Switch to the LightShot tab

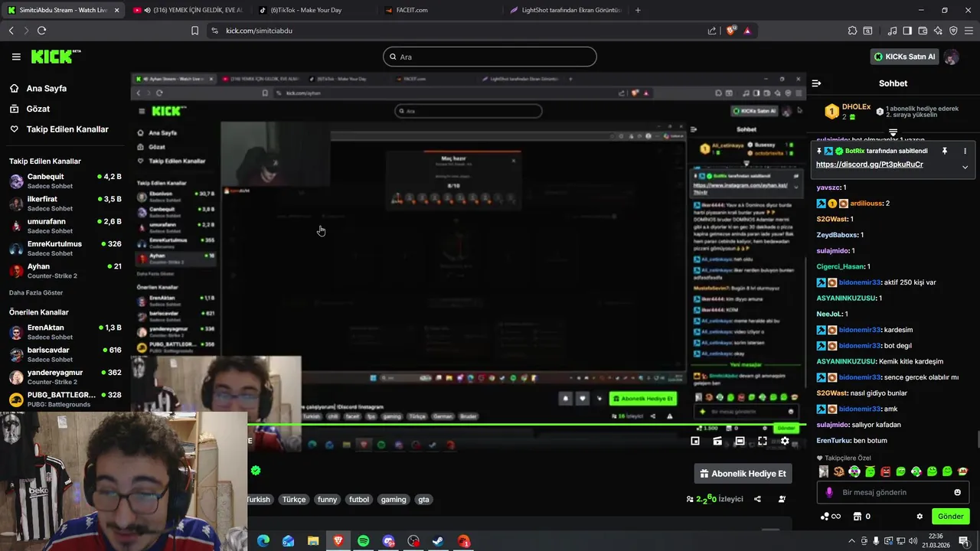coord(563,10)
